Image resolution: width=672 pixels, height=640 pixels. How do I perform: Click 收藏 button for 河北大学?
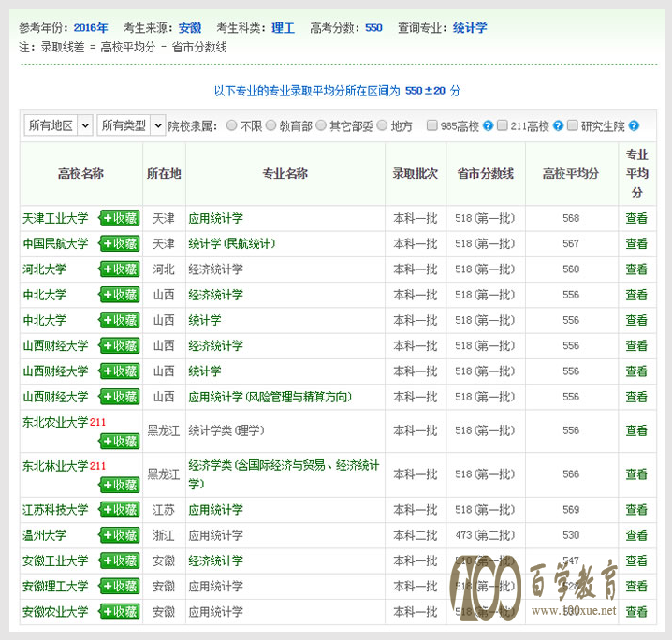coord(120,269)
